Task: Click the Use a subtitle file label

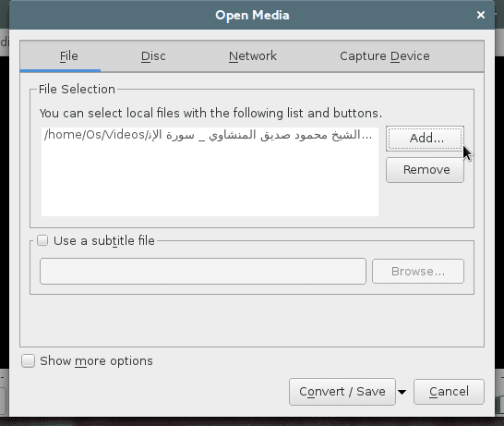Action: click(x=104, y=240)
